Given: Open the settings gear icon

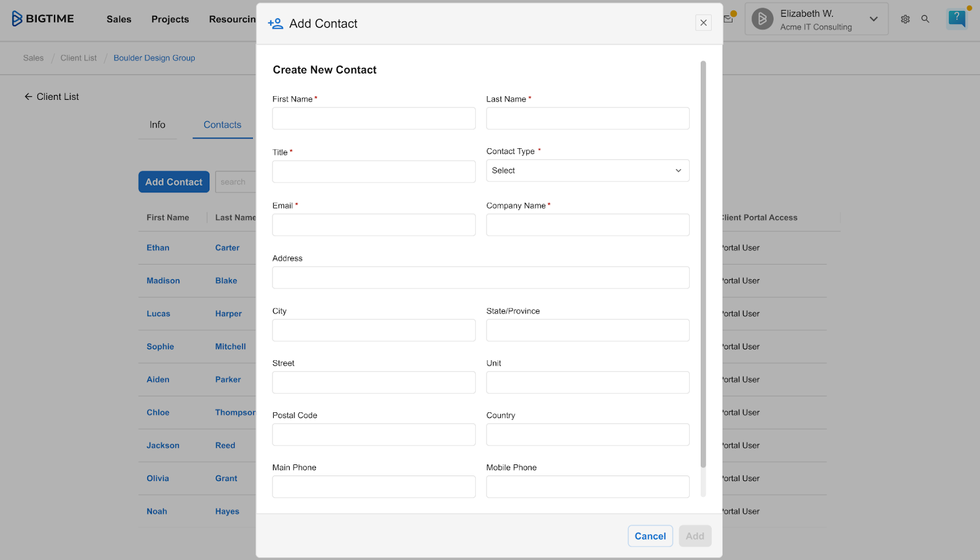Looking at the screenshot, I should tap(905, 19).
